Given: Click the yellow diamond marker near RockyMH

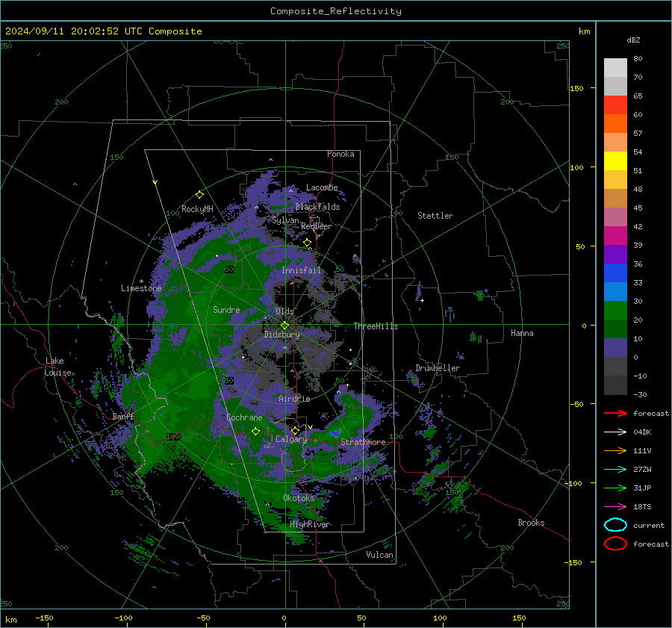Looking at the screenshot, I should (199, 195).
